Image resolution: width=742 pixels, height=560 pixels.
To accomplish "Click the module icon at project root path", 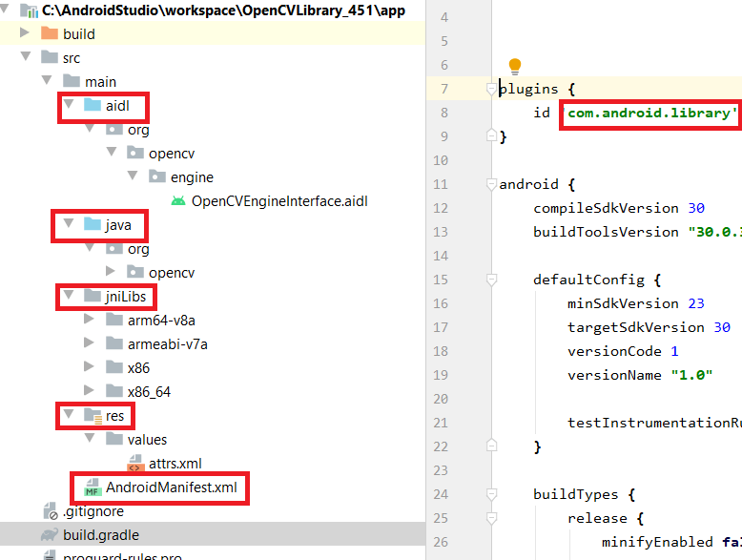I will pos(30,10).
